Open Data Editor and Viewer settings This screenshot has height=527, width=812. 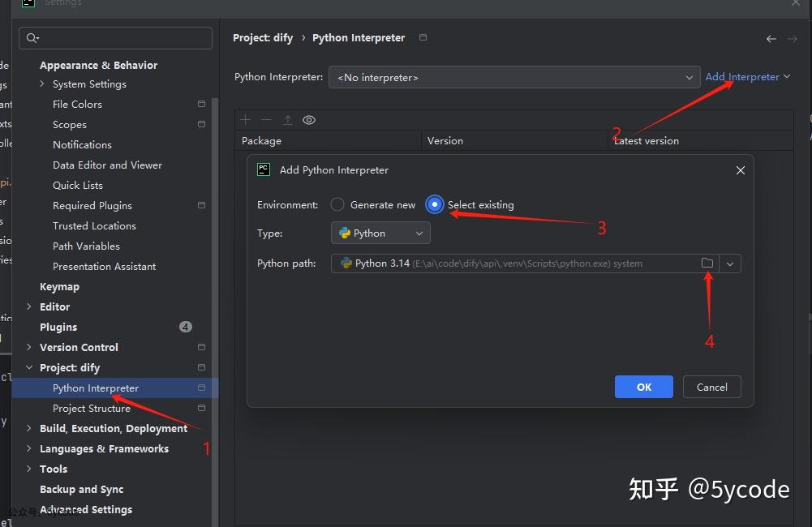point(107,165)
